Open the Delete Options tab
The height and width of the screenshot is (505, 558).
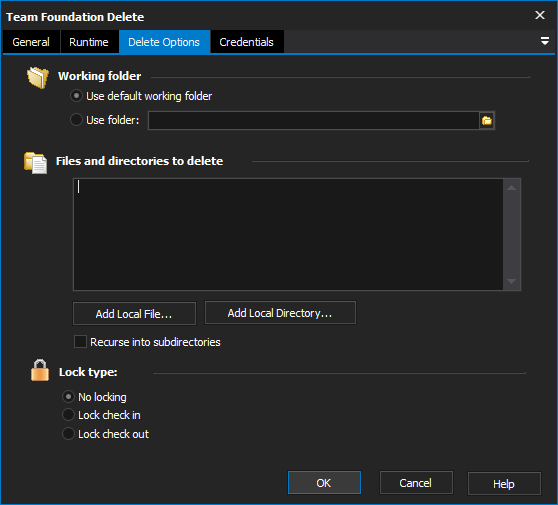point(164,42)
